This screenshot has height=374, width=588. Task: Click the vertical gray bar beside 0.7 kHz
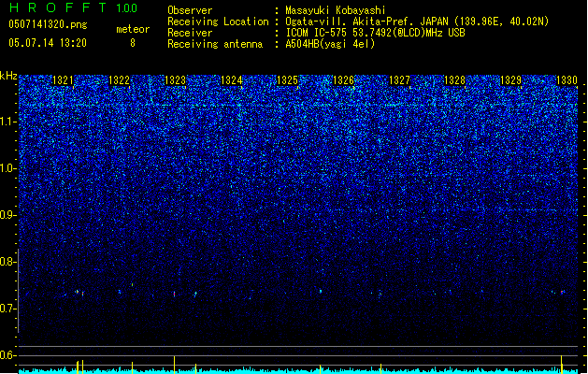pos(18,291)
